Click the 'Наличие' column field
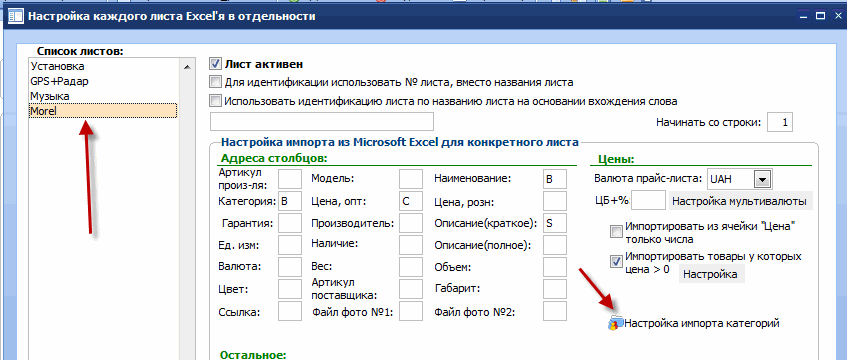Image resolution: width=847 pixels, height=360 pixels. click(x=411, y=245)
